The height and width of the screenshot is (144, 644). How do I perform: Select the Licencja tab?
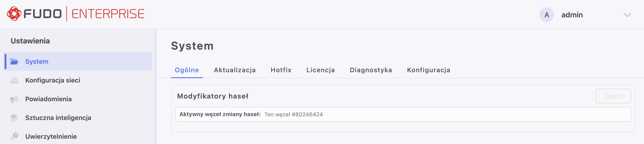pyautogui.click(x=320, y=70)
